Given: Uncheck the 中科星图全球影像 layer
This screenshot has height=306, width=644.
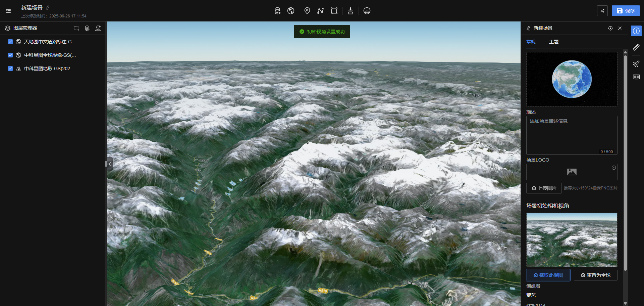Looking at the screenshot, I should pyautogui.click(x=10, y=55).
